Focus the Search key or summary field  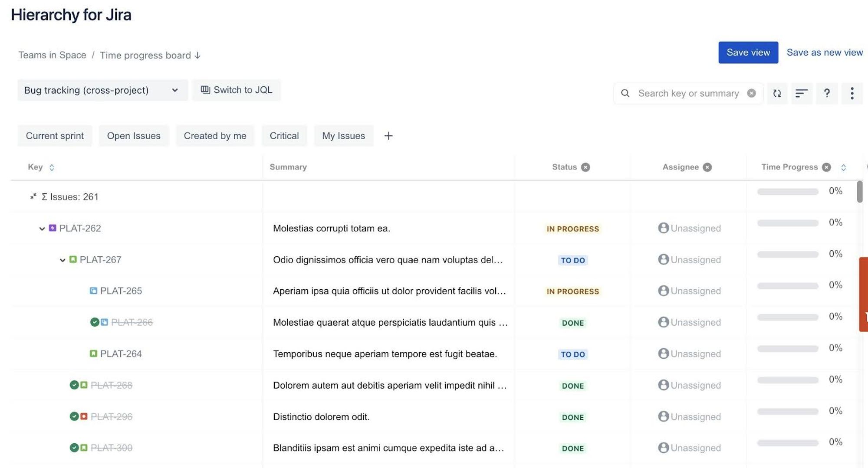click(x=688, y=93)
